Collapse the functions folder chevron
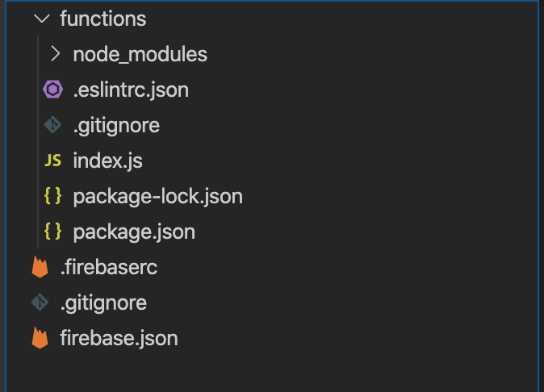Image resolution: width=544 pixels, height=392 pixels. point(42,19)
